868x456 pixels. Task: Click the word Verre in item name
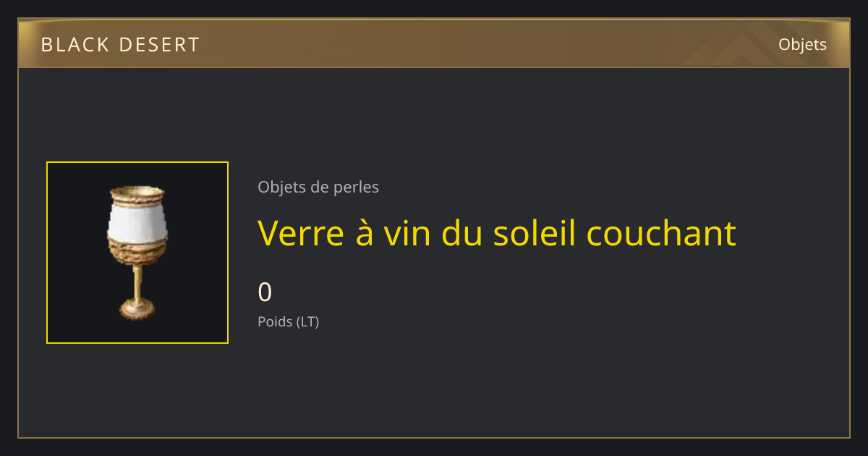pos(294,233)
